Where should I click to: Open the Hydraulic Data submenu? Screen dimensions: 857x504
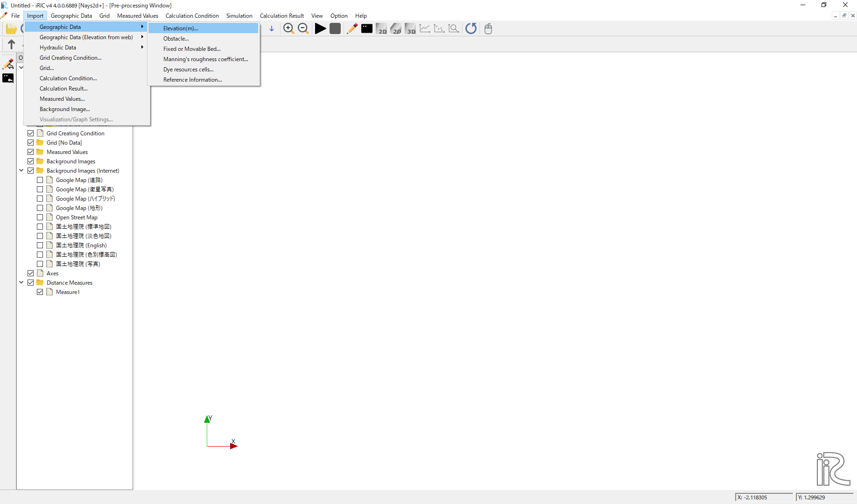(x=87, y=48)
